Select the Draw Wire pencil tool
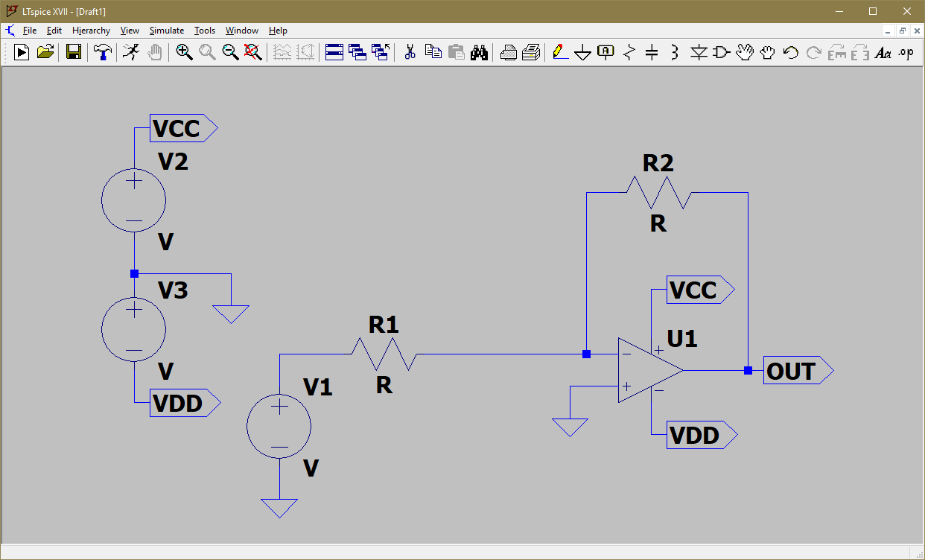The width and height of the screenshot is (925, 560). pos(559,52)
